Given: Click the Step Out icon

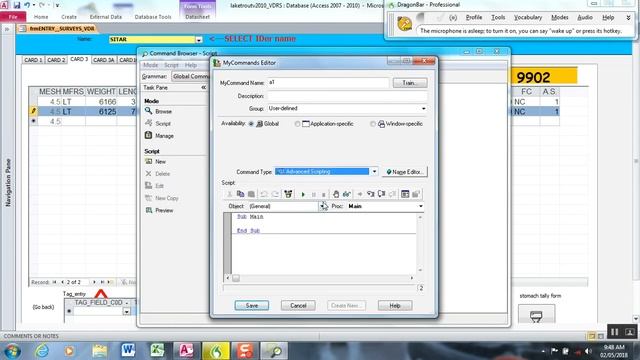Looking at the screenshot, I should pos(392,194).
